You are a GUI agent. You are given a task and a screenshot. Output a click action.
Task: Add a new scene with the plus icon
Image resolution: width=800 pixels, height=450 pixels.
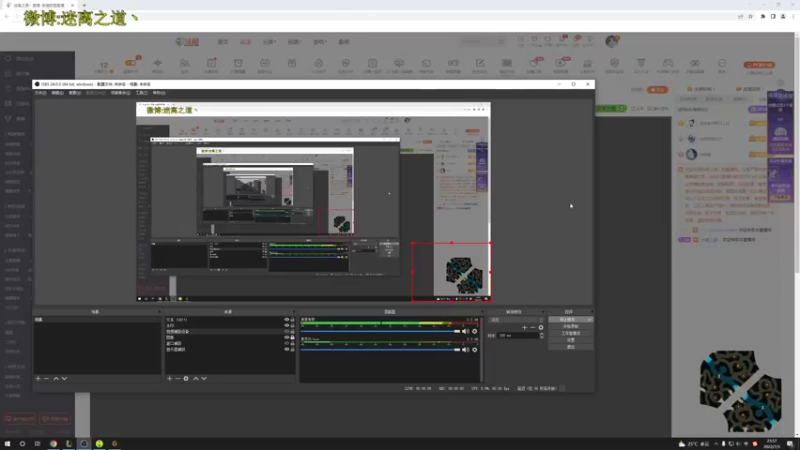[38, 379]
